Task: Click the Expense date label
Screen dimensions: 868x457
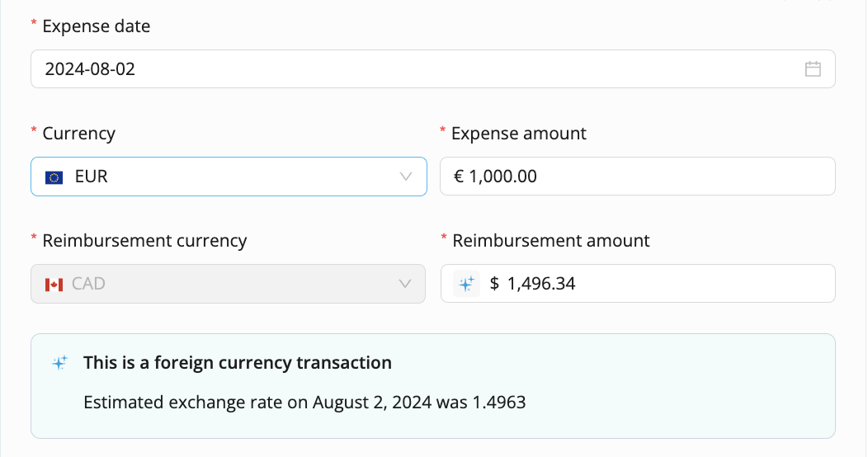Action: click(97, 26)
